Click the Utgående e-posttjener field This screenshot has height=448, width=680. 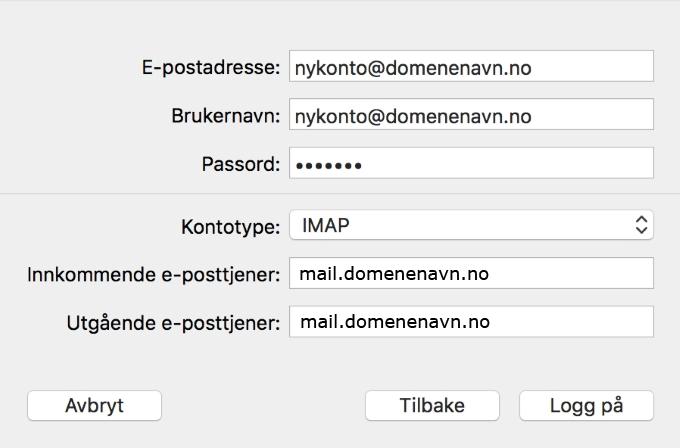470,321
